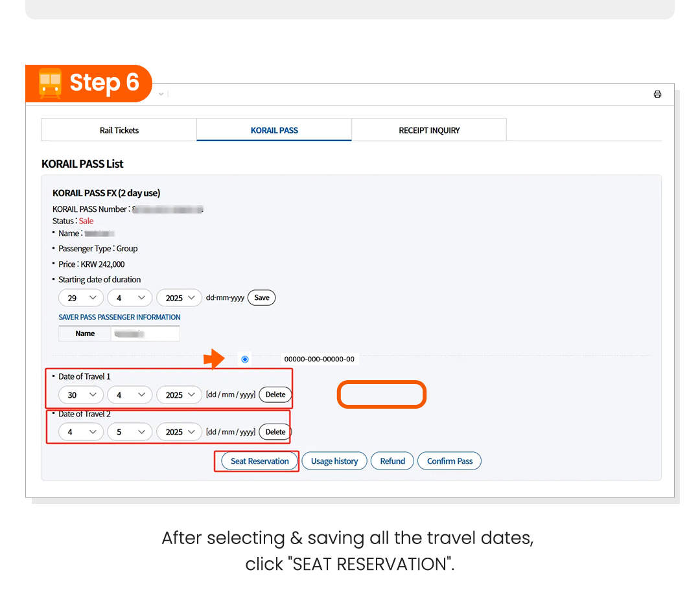Open Date of Travel 1 day dropdown
Viewport: 700px width, 603px height.
pyautogui.click(x=81, y=394)
